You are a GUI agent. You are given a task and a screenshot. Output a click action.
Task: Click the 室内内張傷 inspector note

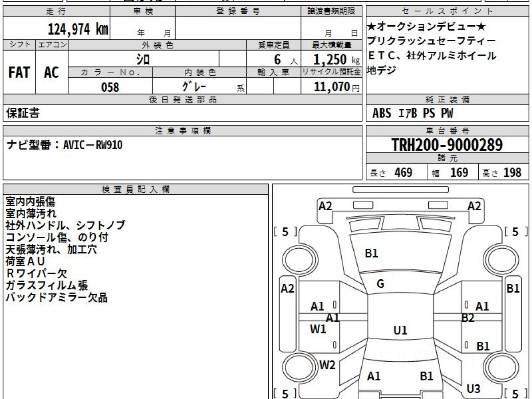click(30, 202)
